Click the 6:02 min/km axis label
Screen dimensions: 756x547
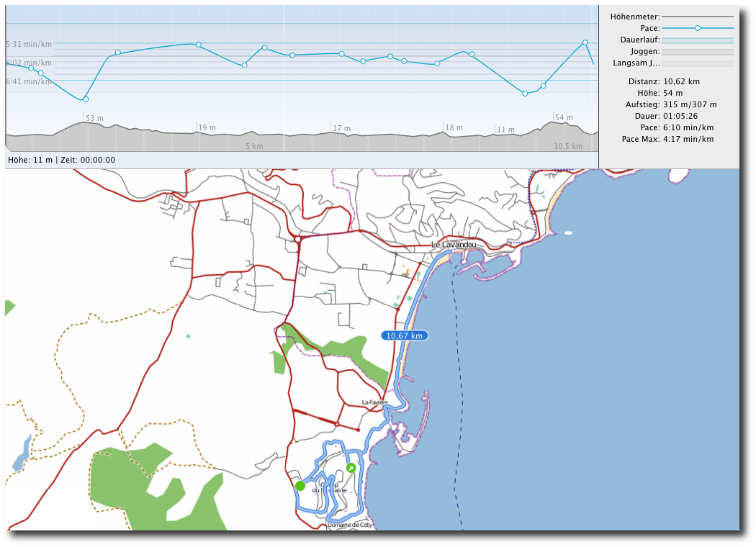click(x=29, y=63)
